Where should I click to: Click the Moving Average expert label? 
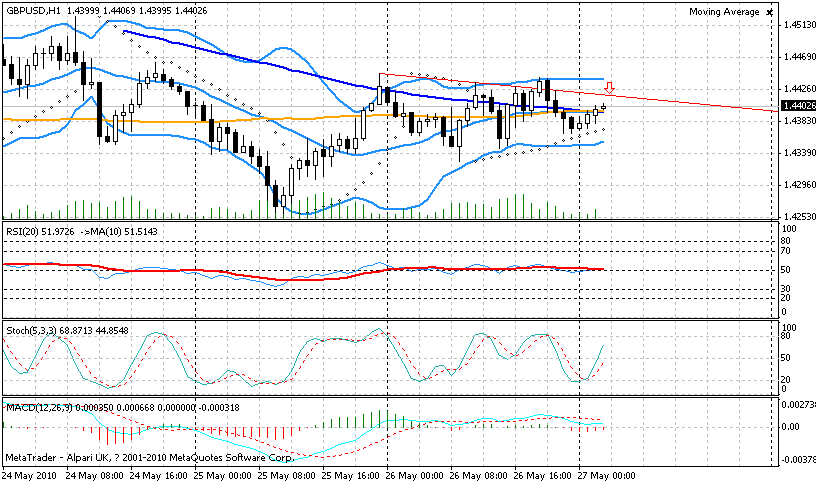click(724, 11)
